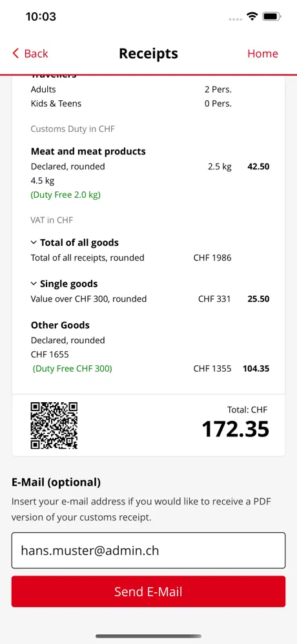Tap the red Back chevron icon
This screenshot has height=644, width=297.
pyautogui.click(x=15, y=54)
